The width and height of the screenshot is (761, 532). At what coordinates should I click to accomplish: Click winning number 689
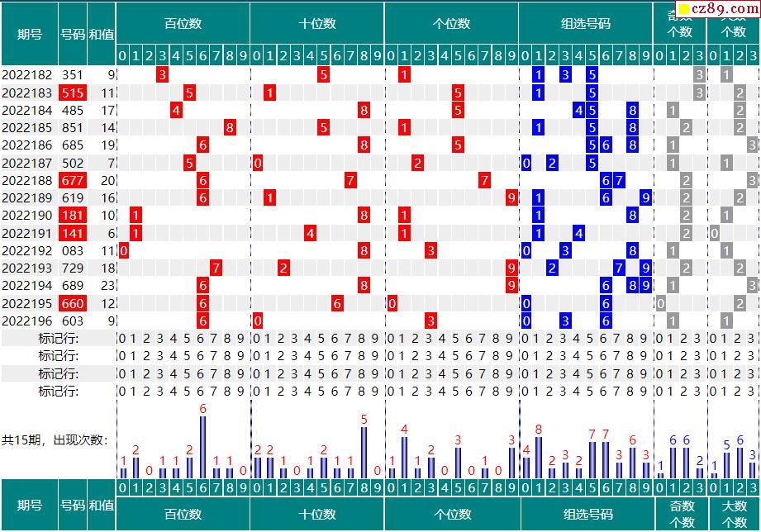click(73, 286)
